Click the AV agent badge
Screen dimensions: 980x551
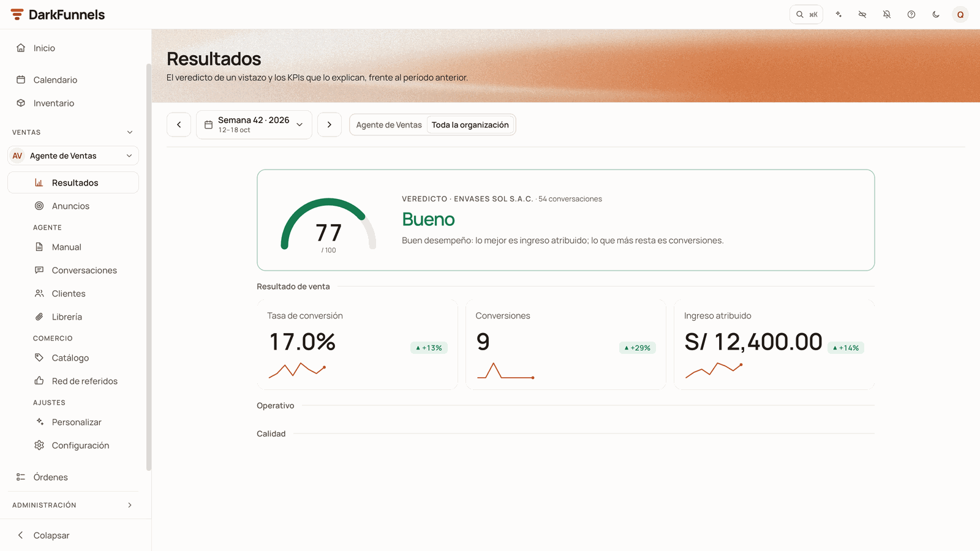click(x=17, y=156)
